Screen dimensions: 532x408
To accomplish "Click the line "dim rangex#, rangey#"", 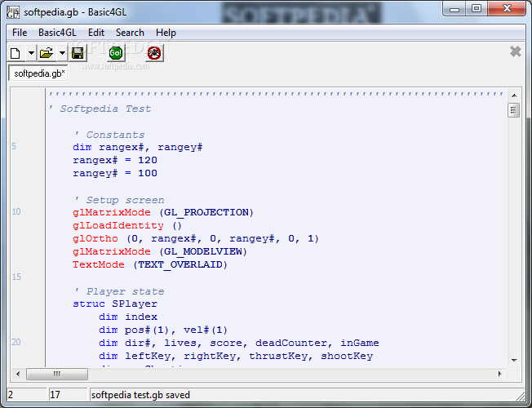I will coord(138,148).
